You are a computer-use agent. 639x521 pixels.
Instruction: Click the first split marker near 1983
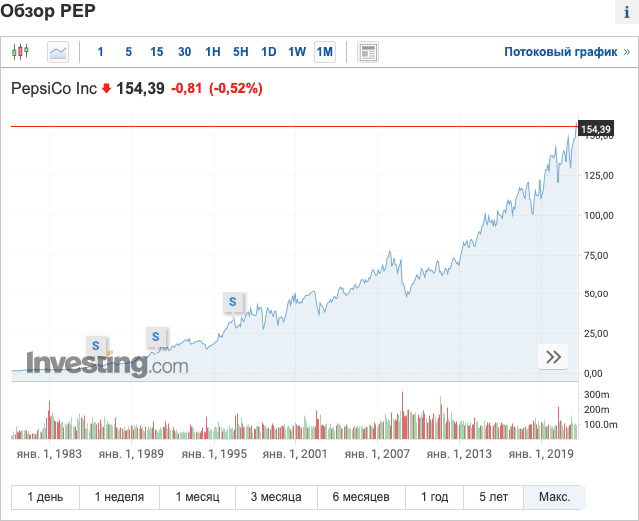tap(96, 346)
